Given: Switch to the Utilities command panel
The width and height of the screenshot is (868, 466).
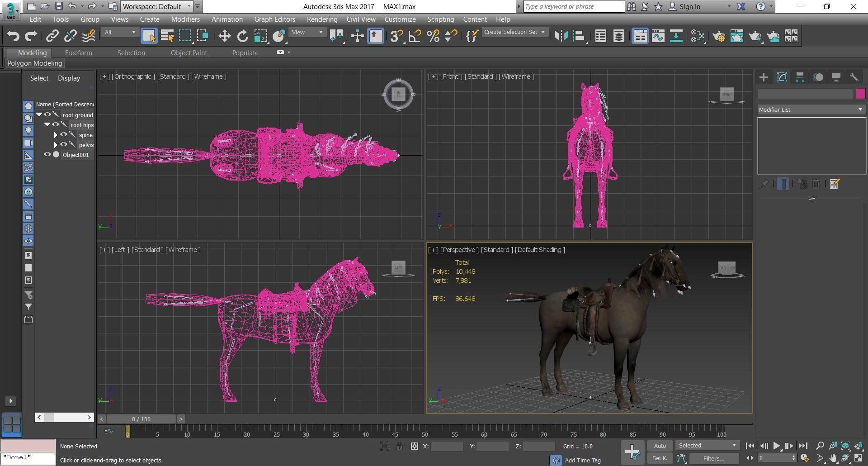Looking at the screenshot, I should (854, 77).
